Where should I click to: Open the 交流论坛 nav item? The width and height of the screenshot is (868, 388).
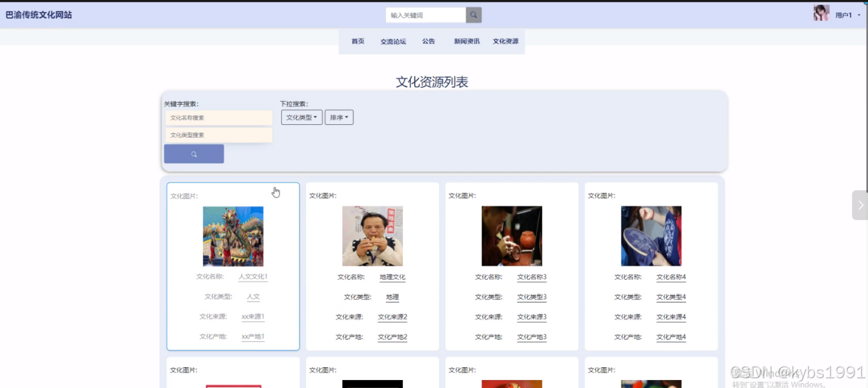[393, 41]
